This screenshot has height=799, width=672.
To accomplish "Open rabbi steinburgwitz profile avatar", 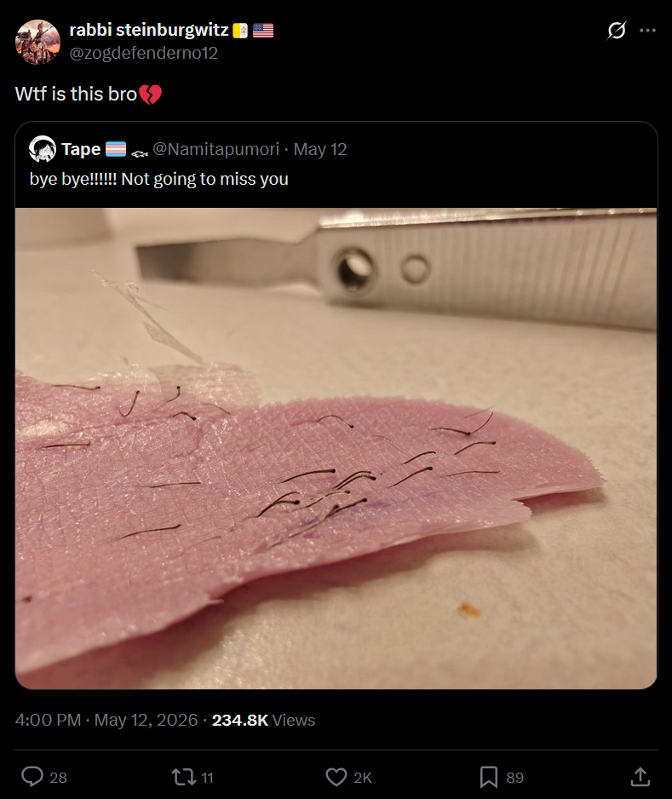I will 37,42.
